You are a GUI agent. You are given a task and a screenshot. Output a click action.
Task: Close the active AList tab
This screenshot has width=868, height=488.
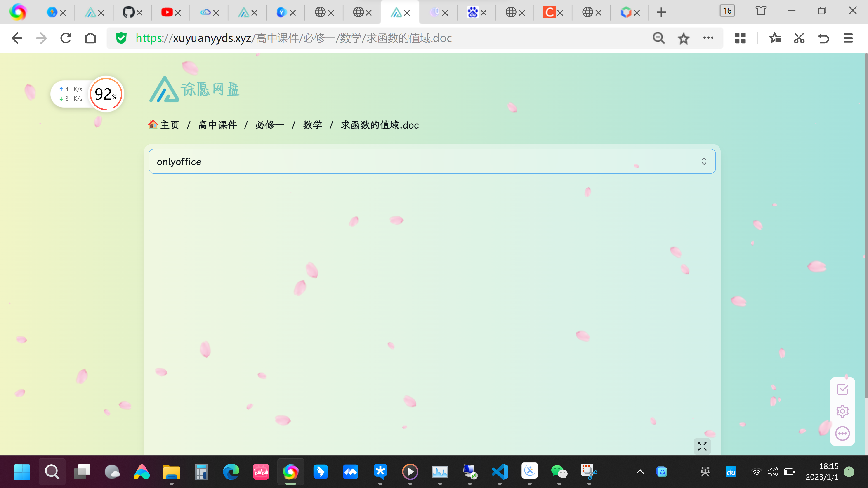click(x=407, y=13)
